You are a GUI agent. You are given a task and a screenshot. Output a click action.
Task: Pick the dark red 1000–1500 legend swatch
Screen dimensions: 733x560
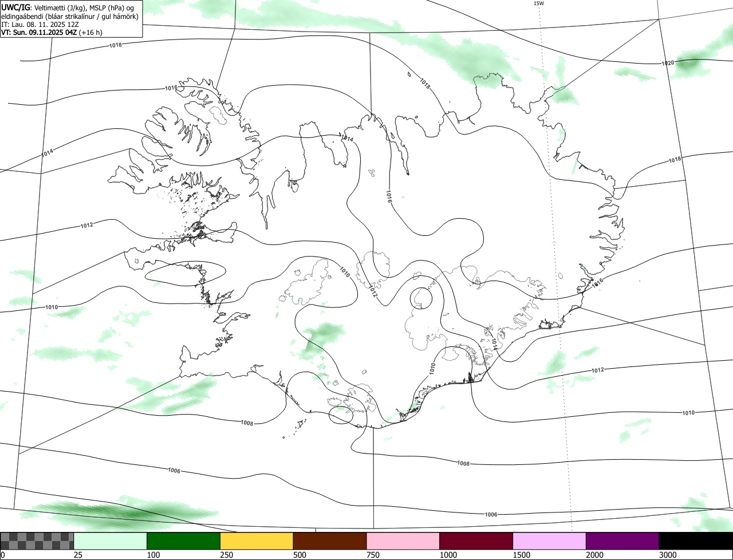pyautogui.click(x=476, y=541)
